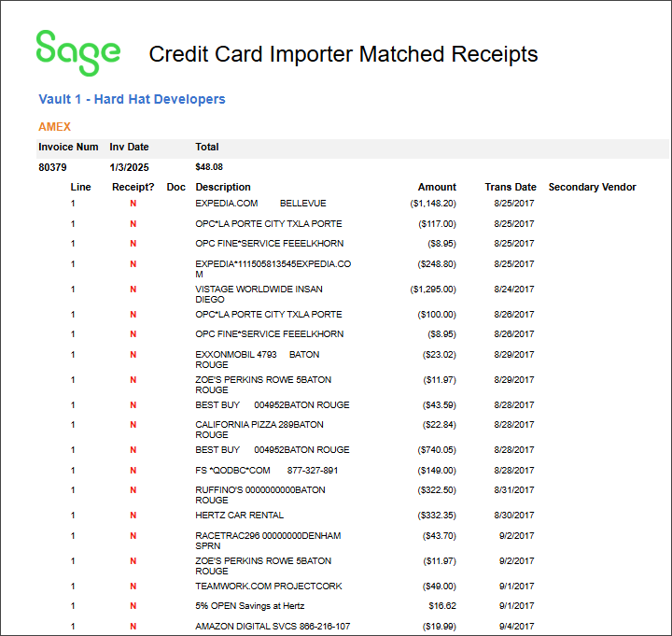Select the ($22.84) amount

pyautogui.click(x=440, y=425)
